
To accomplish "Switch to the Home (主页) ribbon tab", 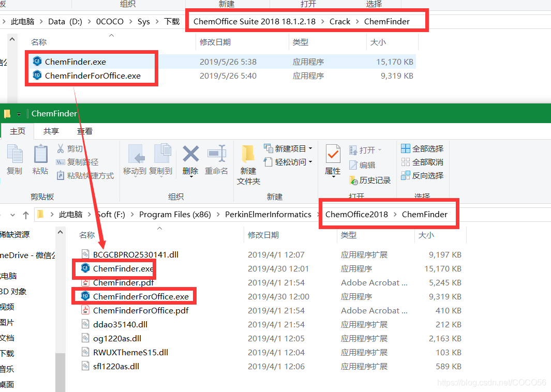I will [x=18, y=131].
